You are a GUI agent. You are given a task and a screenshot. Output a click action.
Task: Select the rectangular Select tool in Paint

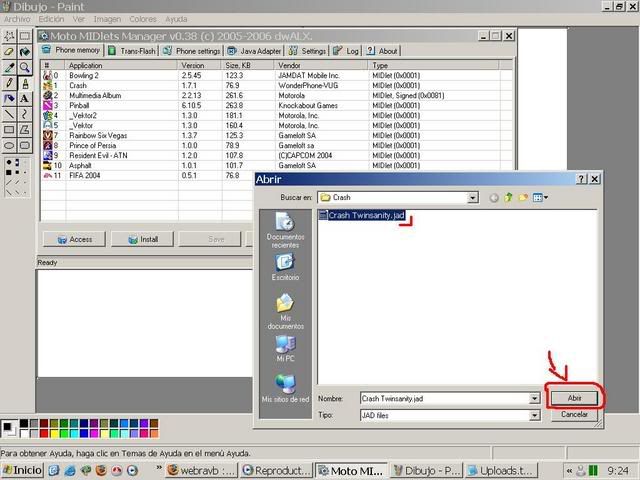(x=24, y=36)
